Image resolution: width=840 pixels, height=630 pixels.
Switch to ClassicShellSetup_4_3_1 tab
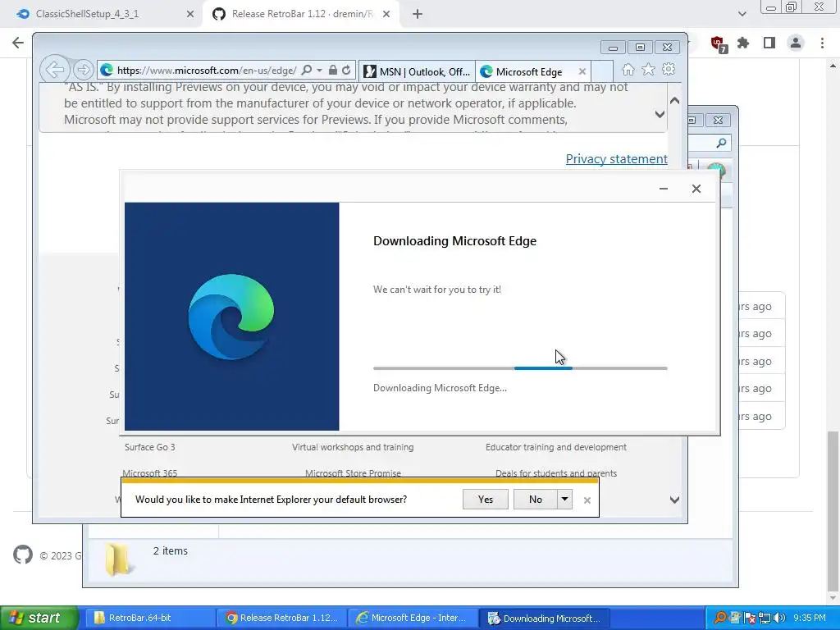pyautogui.click(x=102, y=14)
